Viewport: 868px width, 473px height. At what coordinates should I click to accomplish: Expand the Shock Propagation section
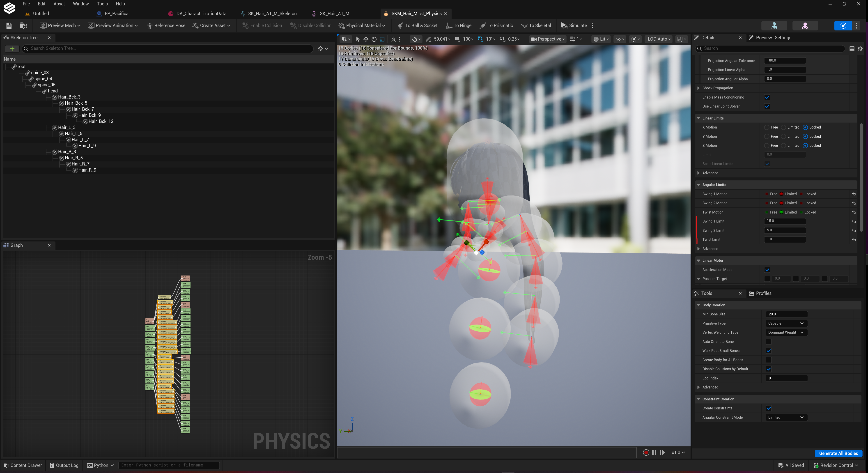click(x=698, y=88)
